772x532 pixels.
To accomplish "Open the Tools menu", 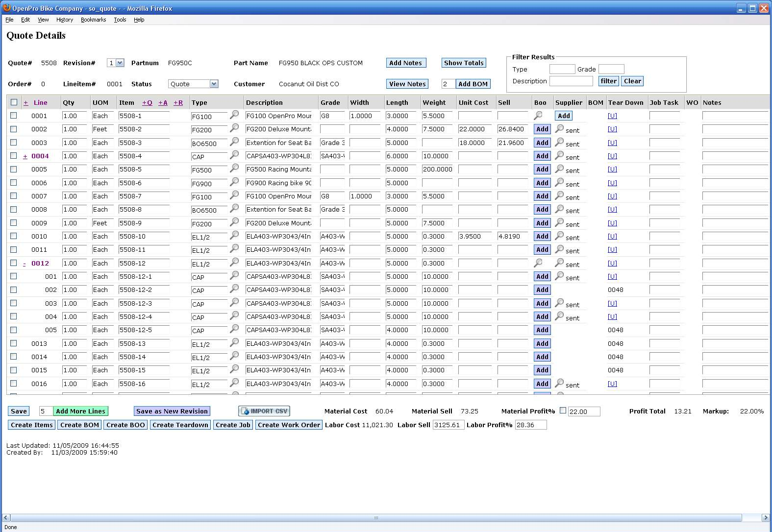I will pyautogui.click(x=120, y=20).
